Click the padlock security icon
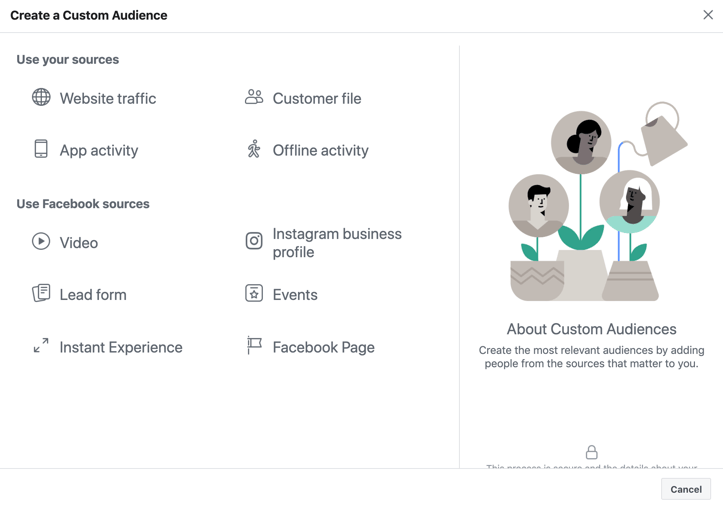This screenshot has width=723, height=506. click(x=592, y=452)
